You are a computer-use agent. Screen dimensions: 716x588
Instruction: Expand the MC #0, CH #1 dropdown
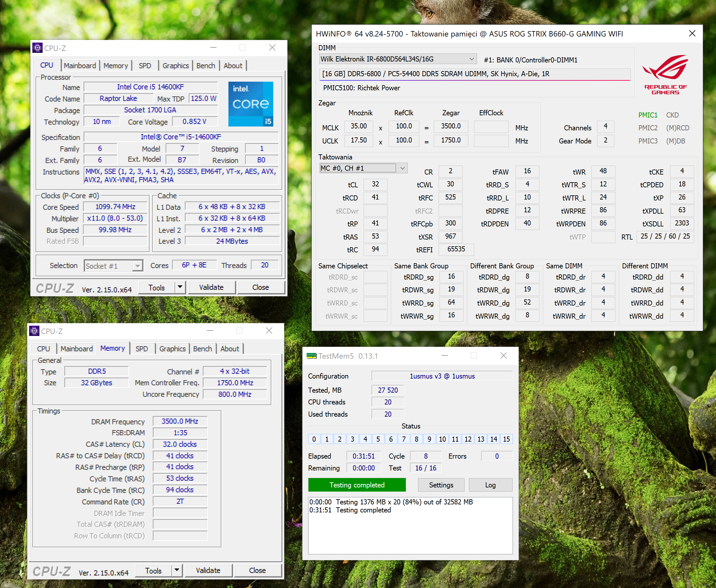point(402,168)
